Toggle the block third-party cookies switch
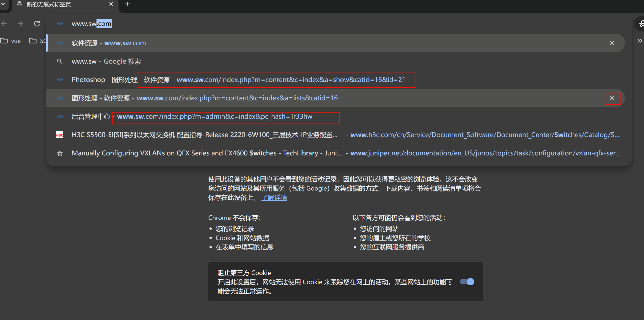Screen dimensions: 644x320 click(x=467, y=282)
